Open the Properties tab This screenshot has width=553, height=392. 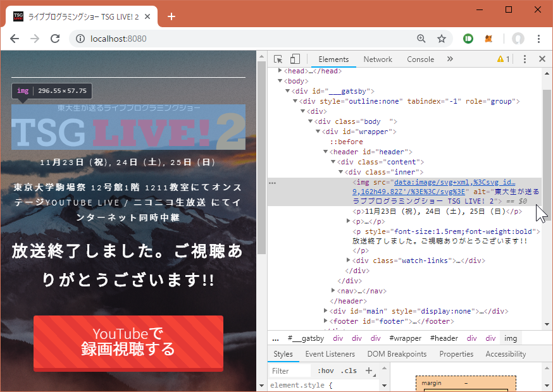pos(456,354)
